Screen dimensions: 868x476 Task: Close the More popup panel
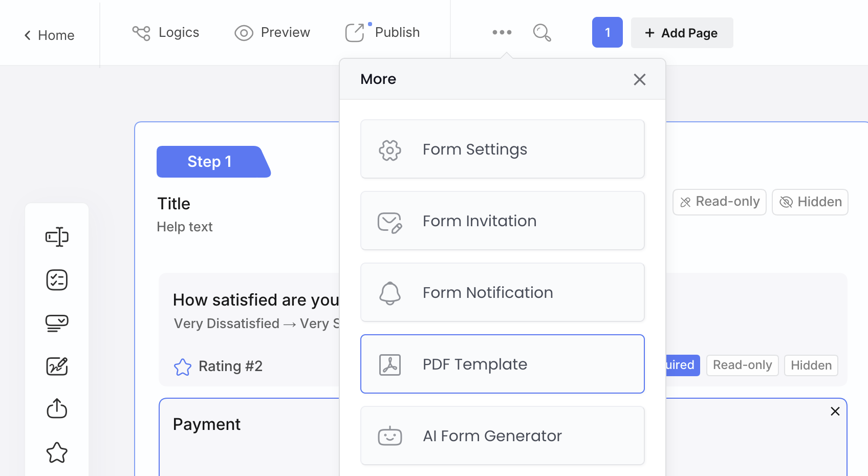(639, 79)
